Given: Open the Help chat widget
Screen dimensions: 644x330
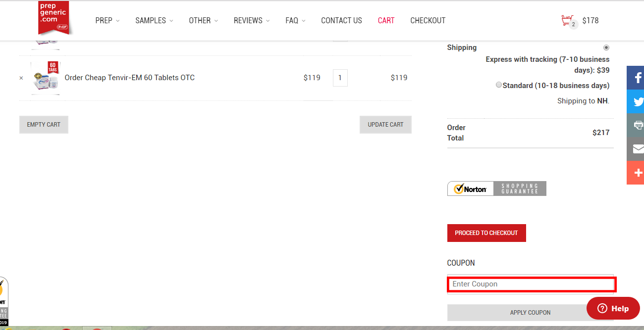Looking at the screenshot, I should pyautogui.click(x=613, y=308).
